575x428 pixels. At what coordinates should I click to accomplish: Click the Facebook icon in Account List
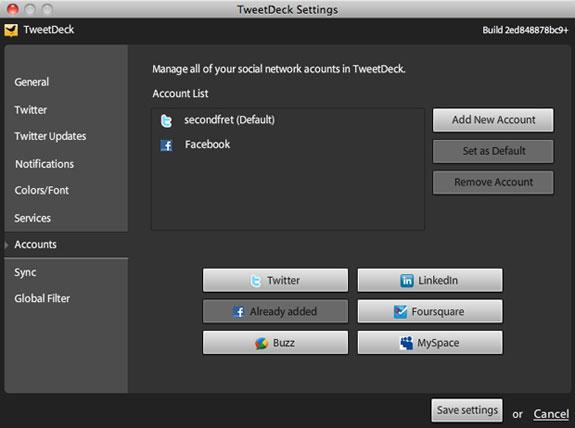click(x=167, y=145)
